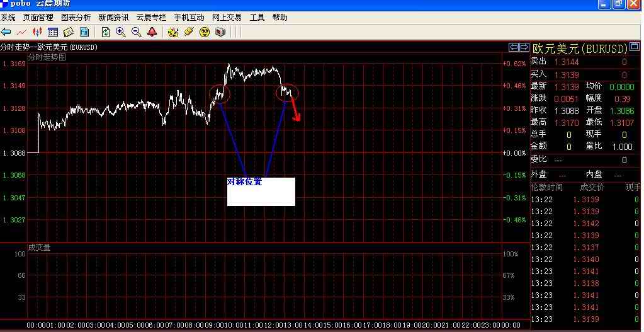644x332 pixels.
Task: Click the 分时走势图 chart label
Action: [47, 57]
